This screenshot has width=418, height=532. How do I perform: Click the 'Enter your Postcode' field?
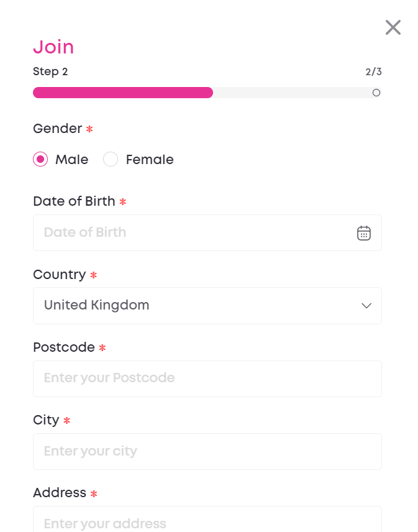pyautogui.click(x=207, y=378)
